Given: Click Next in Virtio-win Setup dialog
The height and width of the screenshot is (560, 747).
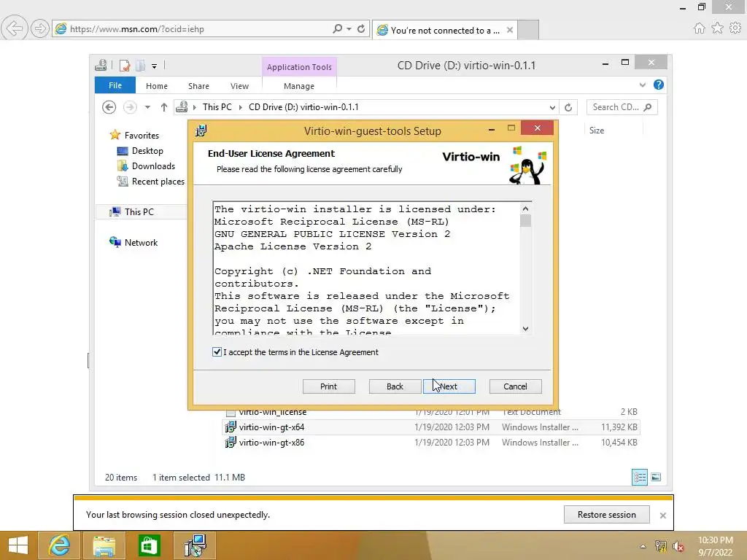Looking at the screenshot, I should pyautogui.click(x=449, y=386).
